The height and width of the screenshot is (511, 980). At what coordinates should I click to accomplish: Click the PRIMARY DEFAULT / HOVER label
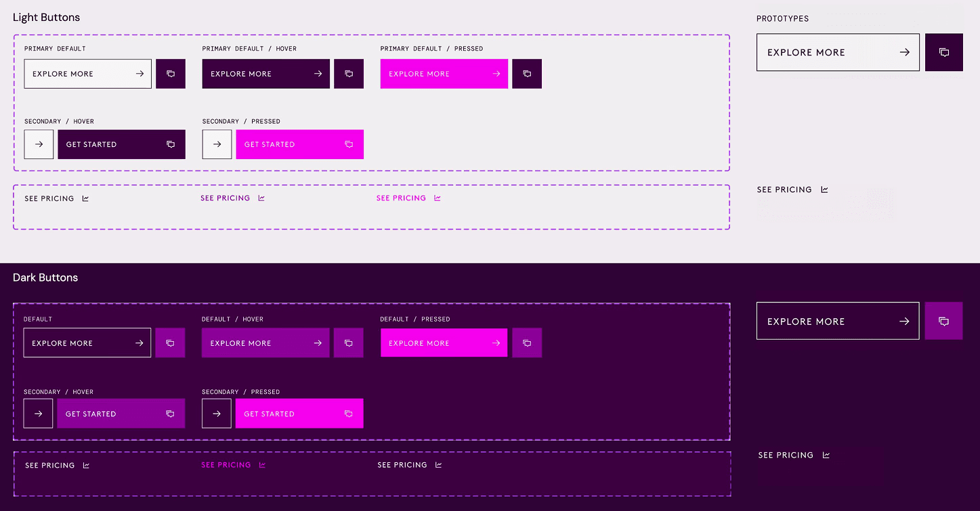(x=249, y=49)
